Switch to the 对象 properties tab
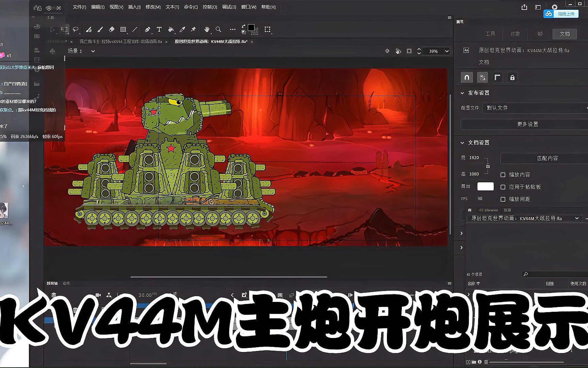Image resolution: width=588 pixels, height=368 pixels. [x=515, y=34]
